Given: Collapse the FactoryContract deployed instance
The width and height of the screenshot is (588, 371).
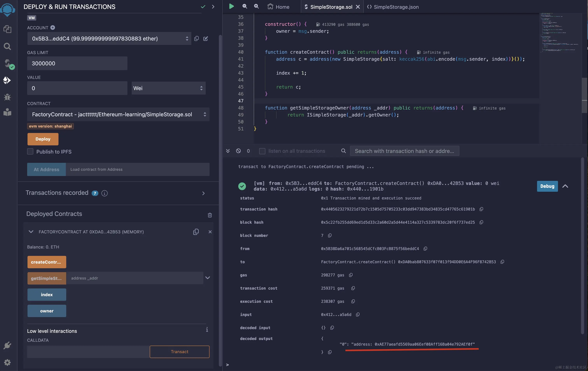Looking at the screenshot, I should (x=31, y=232).
